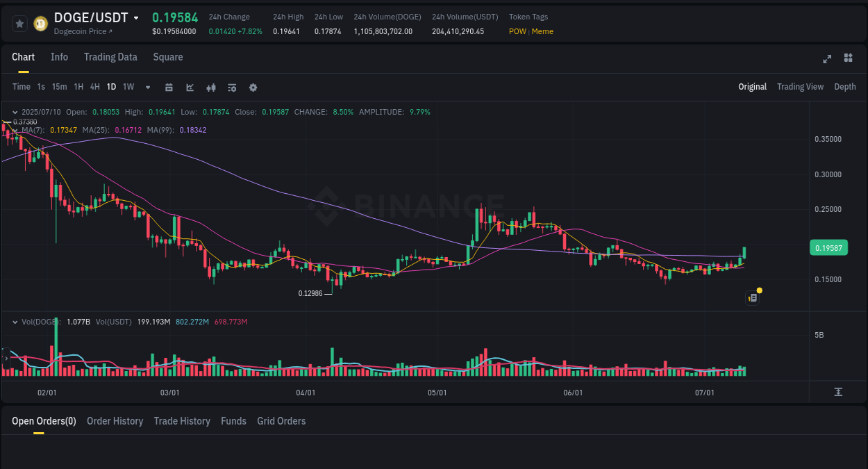Switch chart display to Original mode

point(753,86)
